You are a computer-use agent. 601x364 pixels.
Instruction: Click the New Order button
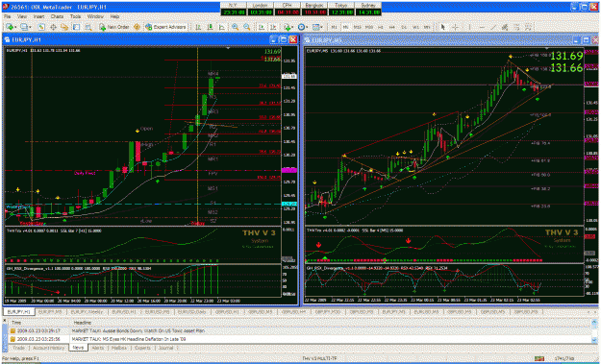pyautogui.click(x=114, y=27)
